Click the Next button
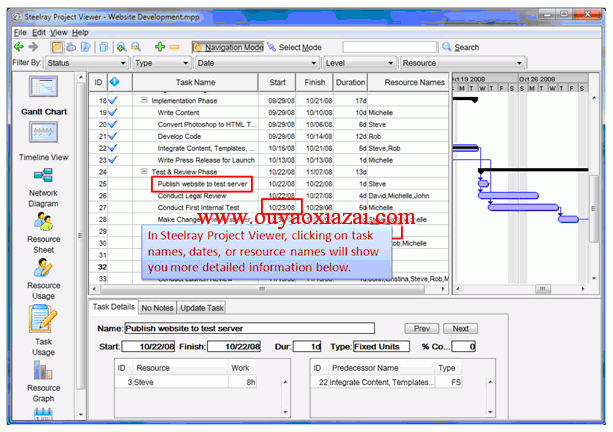613x432 pixels. pyautogui.click(x=461, y=328)
